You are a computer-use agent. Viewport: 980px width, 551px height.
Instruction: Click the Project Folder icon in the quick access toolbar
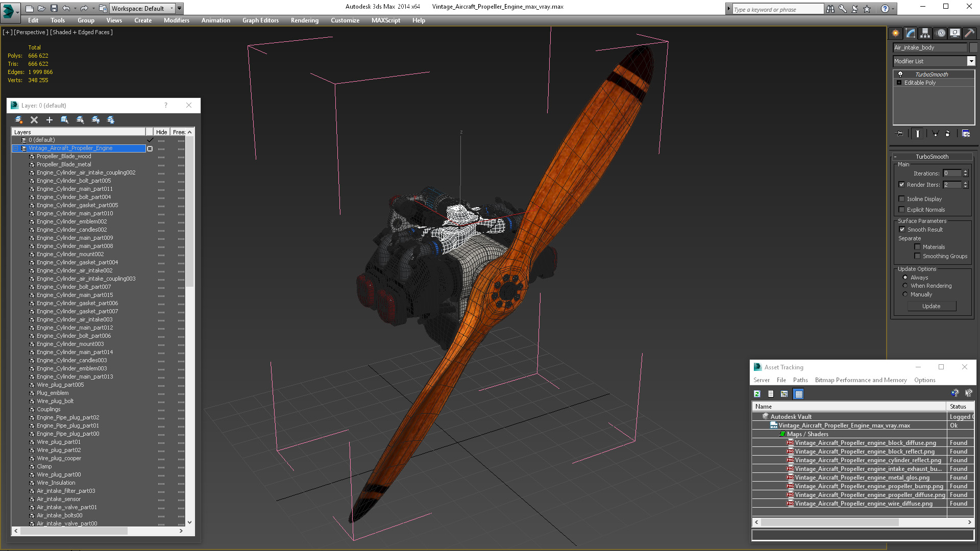[x=103, y=8]
